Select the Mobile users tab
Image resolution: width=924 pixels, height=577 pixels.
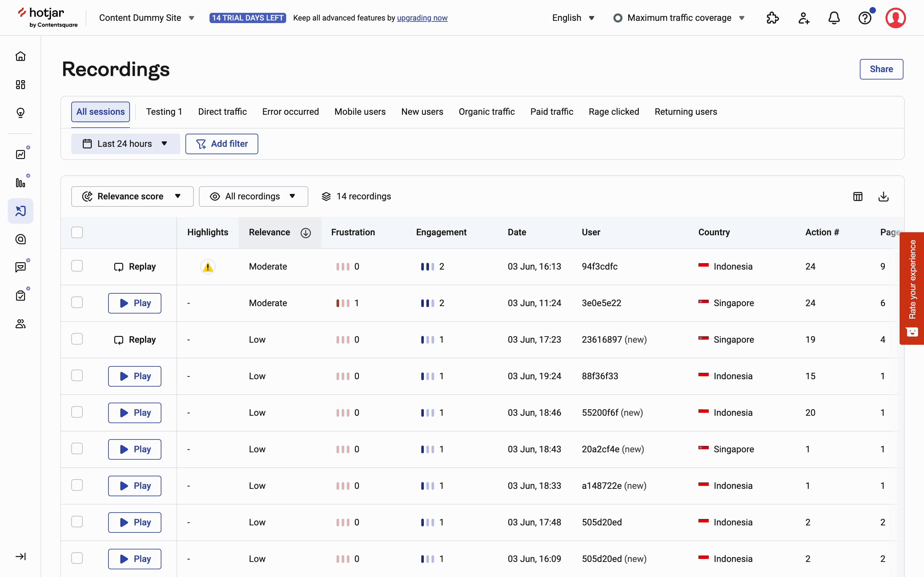360,112
